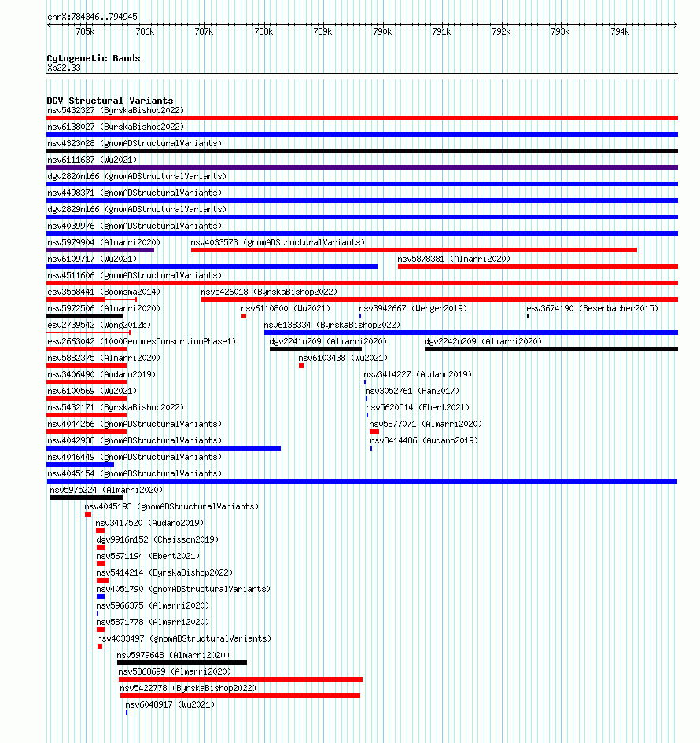Click nsv4042938 gnomAD label

tap(134, 440)
